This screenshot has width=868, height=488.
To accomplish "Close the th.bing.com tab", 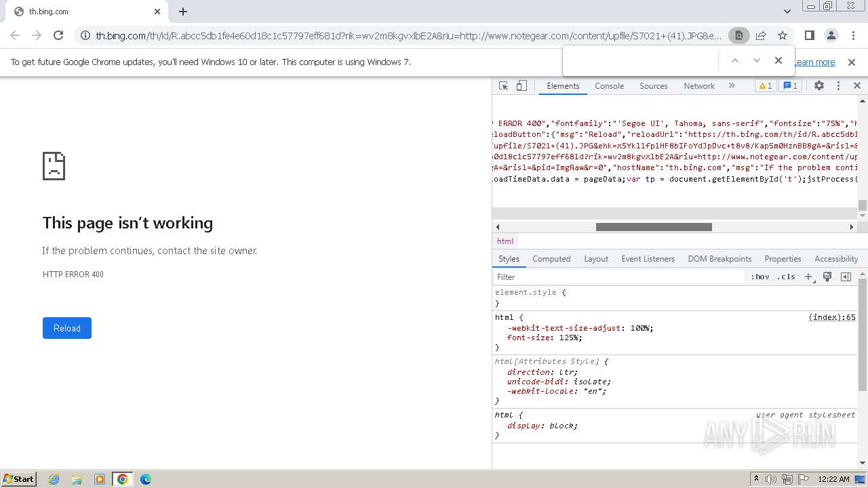I will (157, 12).
